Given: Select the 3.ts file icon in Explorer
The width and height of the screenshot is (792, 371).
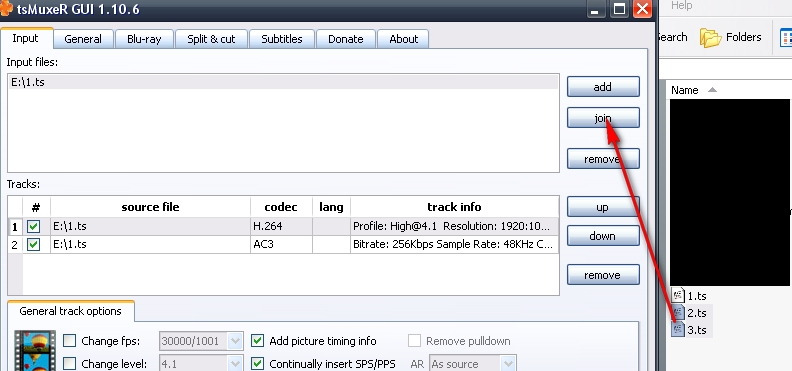Looking at the screenshot, I should pos(678,330).
